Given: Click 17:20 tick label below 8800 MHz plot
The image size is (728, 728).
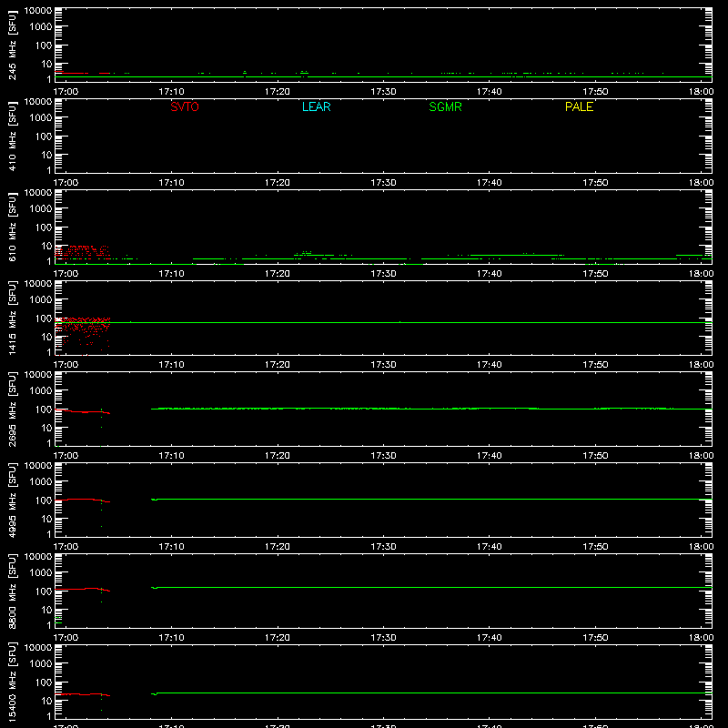Looking at the screenshot, I should point(278,638).
